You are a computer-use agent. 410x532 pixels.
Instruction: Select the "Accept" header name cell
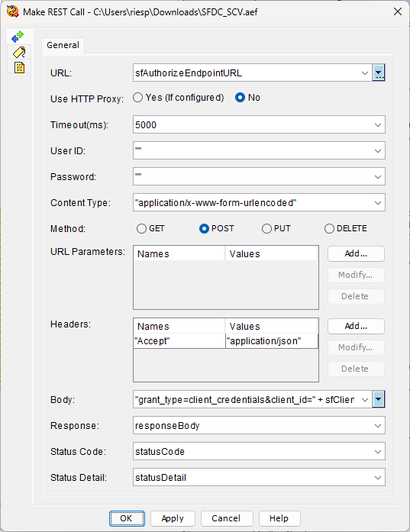coord(179,341)
